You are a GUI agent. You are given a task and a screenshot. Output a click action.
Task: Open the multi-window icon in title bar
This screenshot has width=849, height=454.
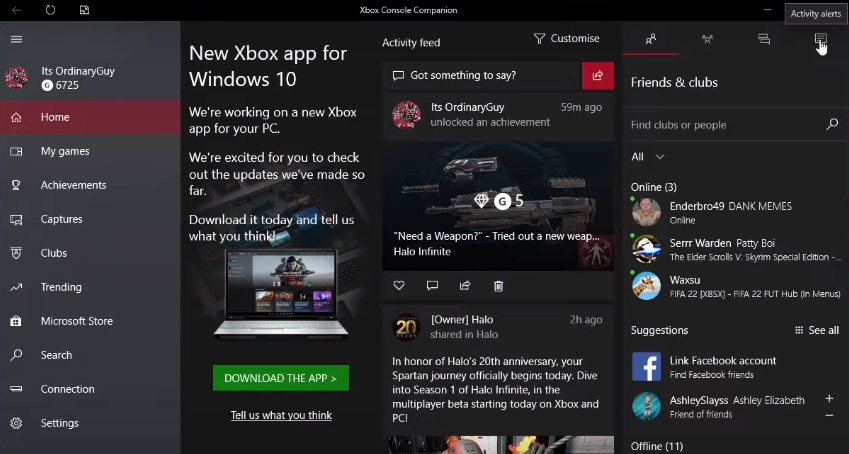click(84, 10)
